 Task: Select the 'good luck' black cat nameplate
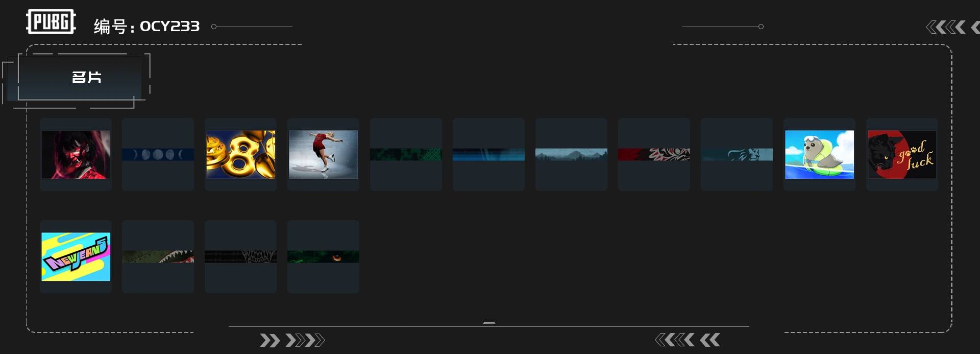click(x=902, y=154)
